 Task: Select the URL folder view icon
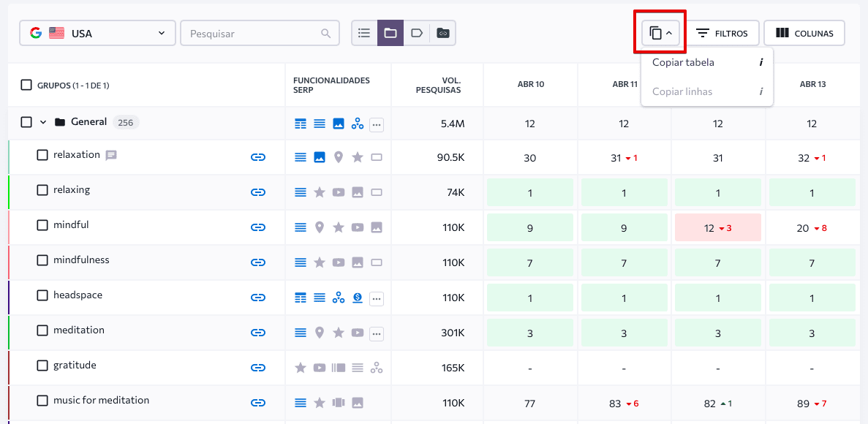pos(442,33)
